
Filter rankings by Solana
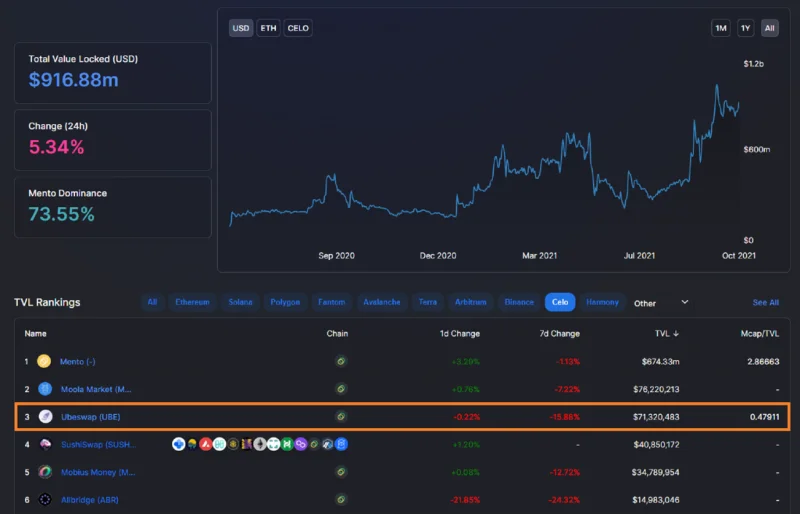(240, 302)
